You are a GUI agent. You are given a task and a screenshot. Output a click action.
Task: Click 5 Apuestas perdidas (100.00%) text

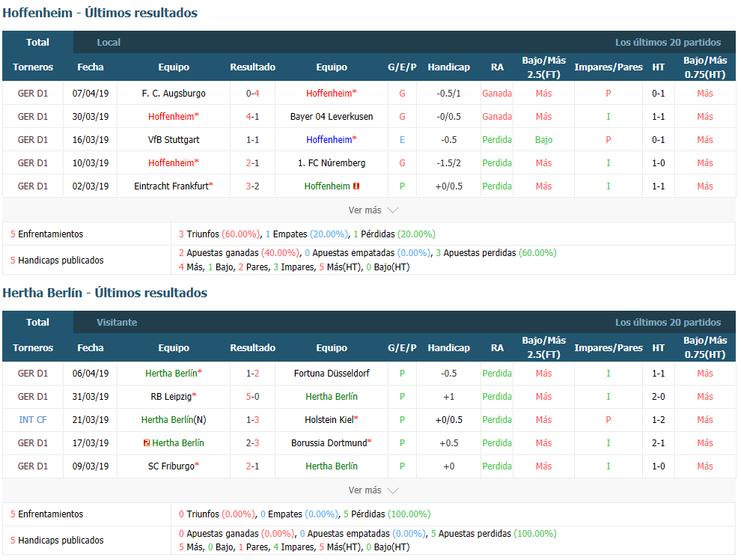coord(493,534)
